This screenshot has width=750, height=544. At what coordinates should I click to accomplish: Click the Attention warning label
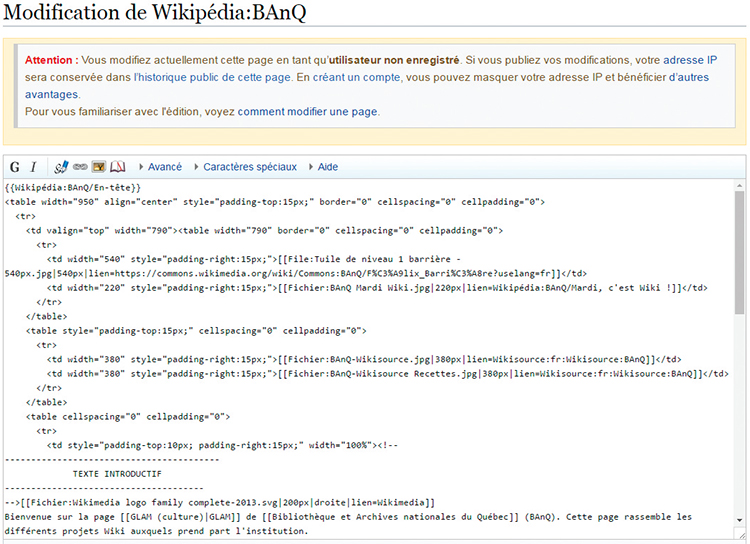click(51, 60)
